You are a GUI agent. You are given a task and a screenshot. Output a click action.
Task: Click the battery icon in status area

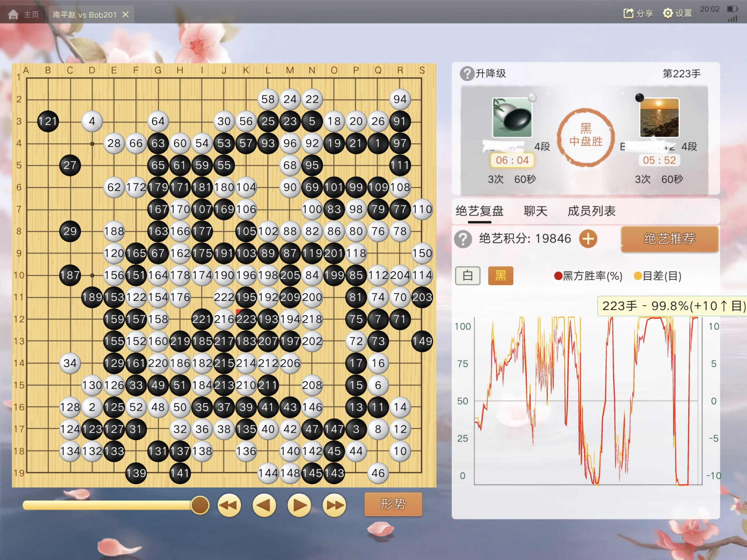coord(732,9)
